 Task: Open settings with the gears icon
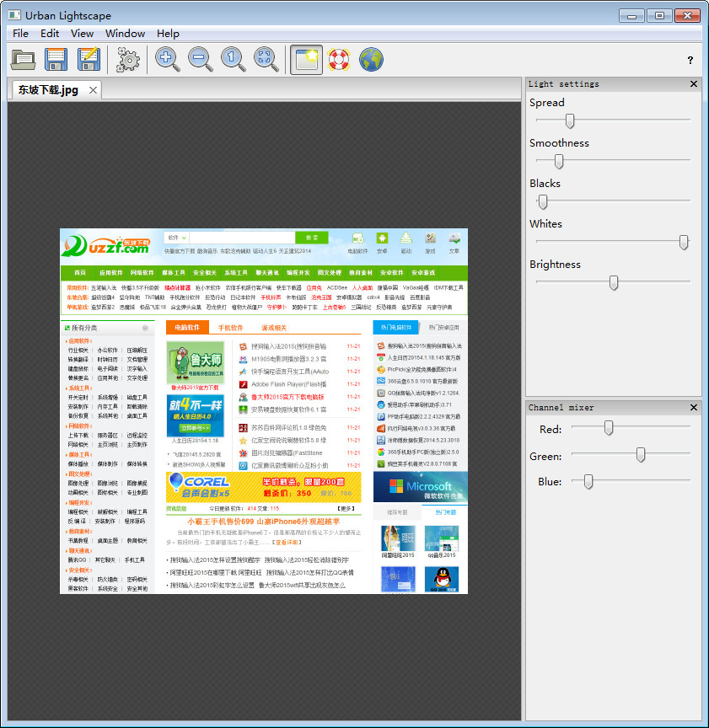[x=127, y=60]
